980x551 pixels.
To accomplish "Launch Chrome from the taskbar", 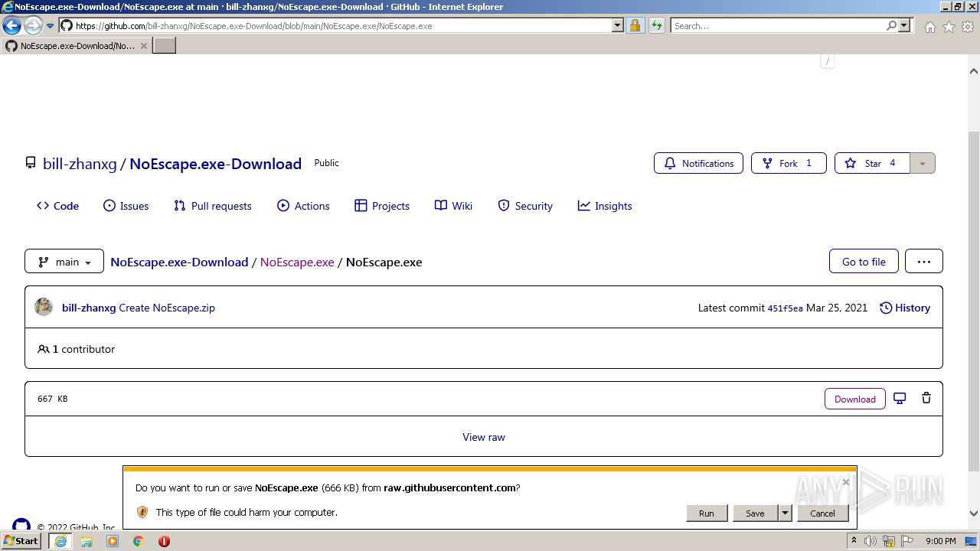I will click(139, 541).
